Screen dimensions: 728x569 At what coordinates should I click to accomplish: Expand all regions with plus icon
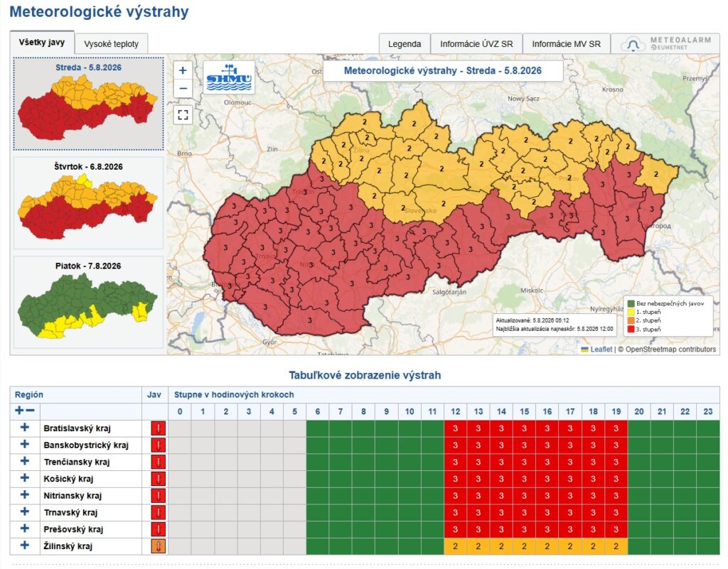coord(19,411)
